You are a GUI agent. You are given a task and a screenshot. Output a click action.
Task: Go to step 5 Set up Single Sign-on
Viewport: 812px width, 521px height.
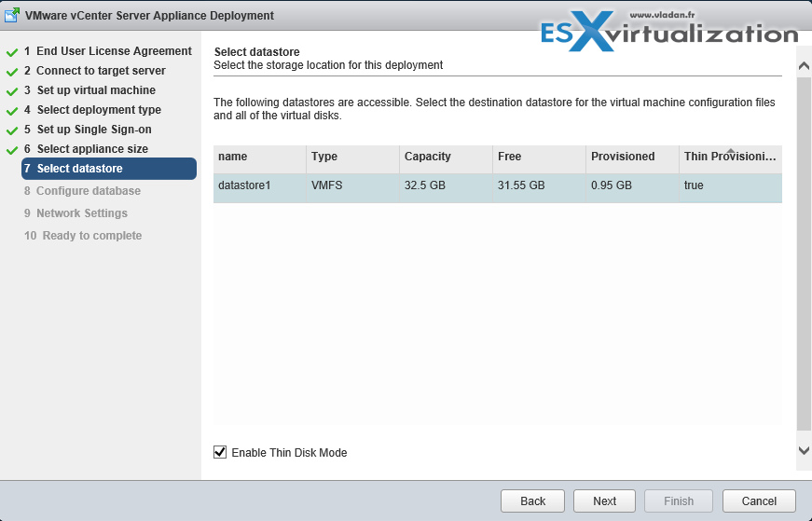tap(88, 130)
